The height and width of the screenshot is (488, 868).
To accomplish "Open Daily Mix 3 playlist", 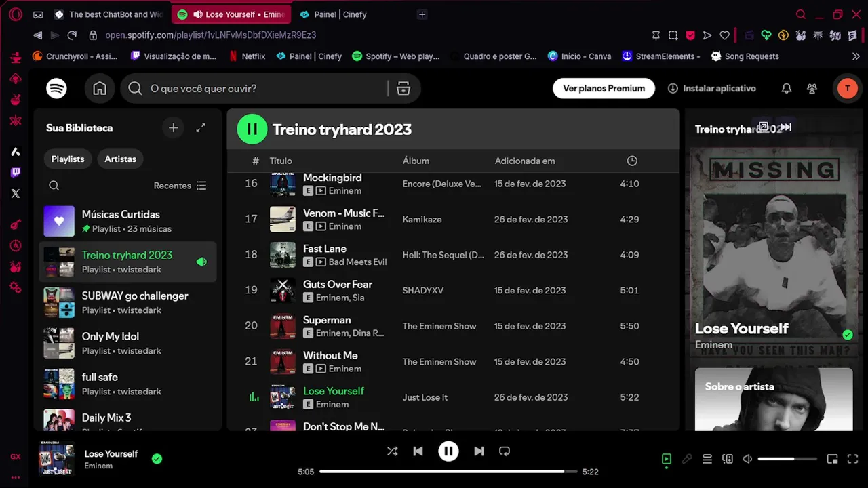I will [x=127, y=419].
